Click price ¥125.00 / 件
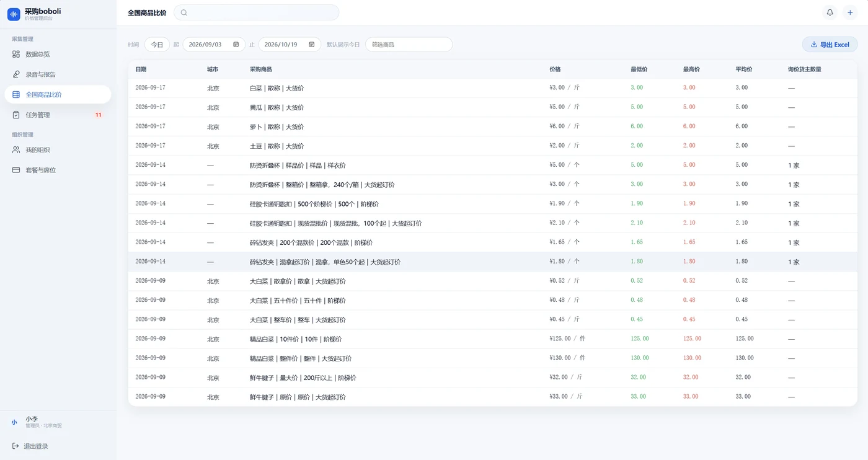 tap(567, 339)
